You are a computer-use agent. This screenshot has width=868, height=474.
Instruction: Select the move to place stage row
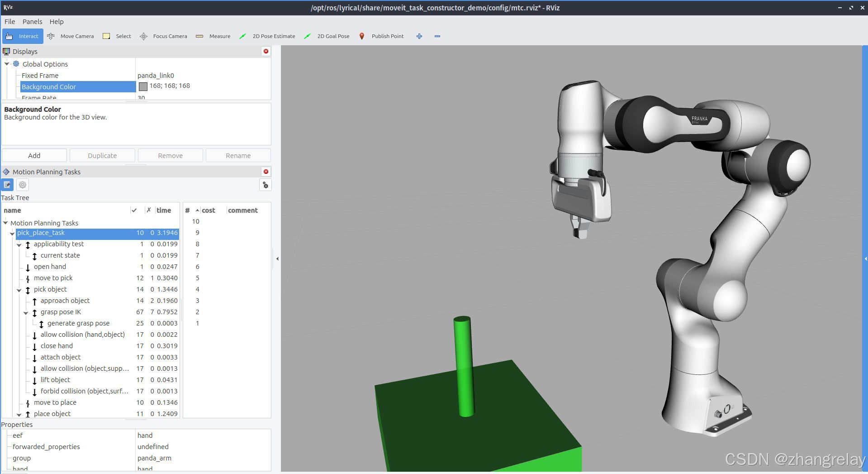[90, 402]
